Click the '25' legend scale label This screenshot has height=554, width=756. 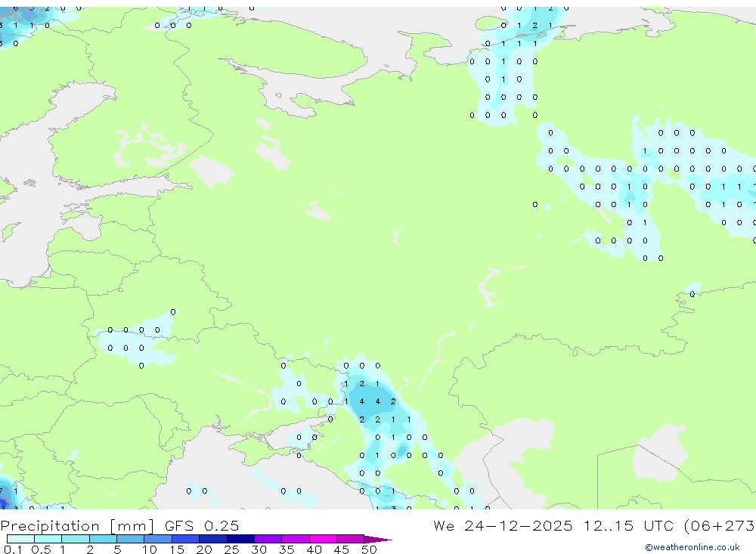(232, 549)
